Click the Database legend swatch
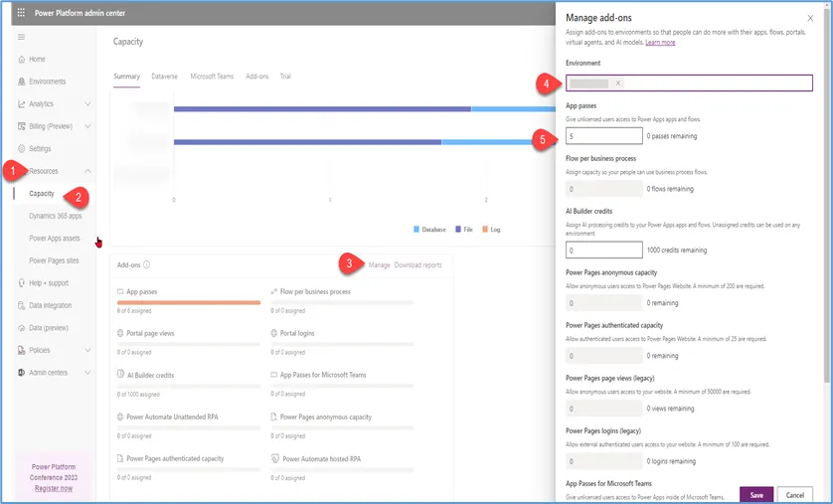833x504 pixels. coord(416,230)
